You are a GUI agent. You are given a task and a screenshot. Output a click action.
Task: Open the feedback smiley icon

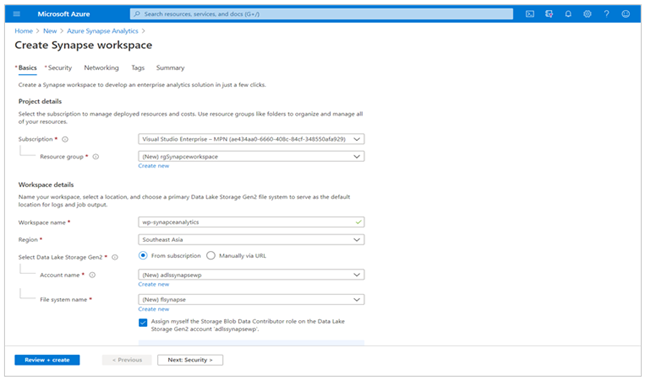tap(626, 14)
